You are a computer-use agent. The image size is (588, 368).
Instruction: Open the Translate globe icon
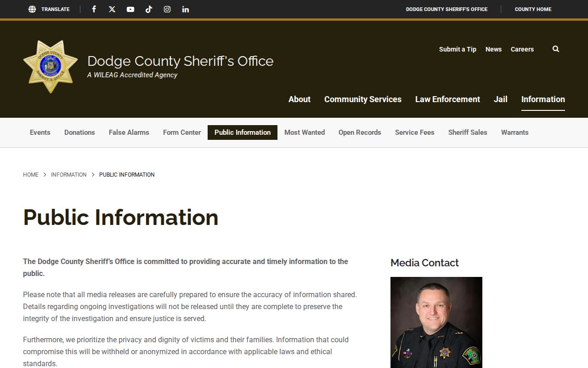[32, 9]
